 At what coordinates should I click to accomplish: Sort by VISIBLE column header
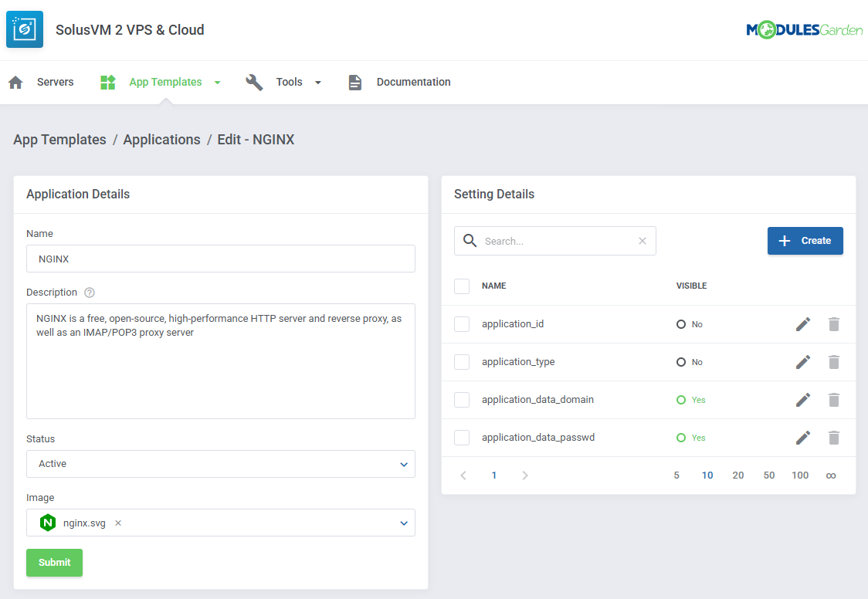[x=691, y=286]
